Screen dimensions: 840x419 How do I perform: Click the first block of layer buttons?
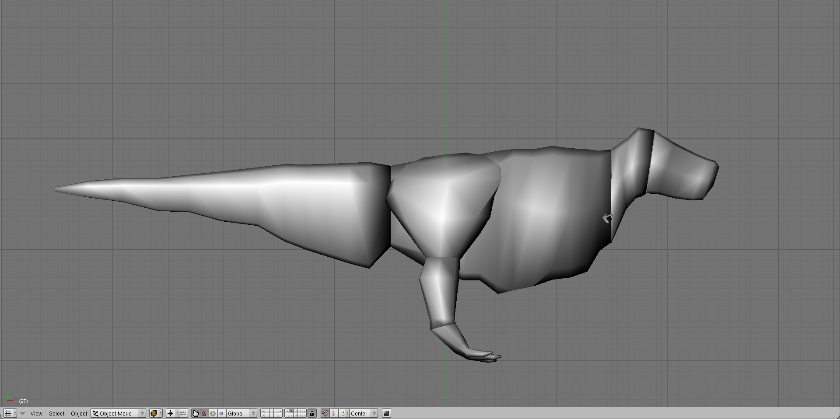click(272, 413)
